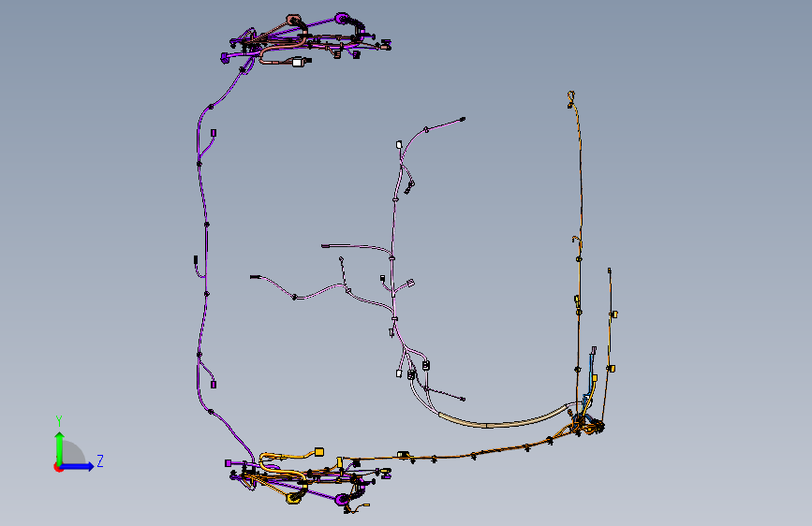Click the "Y" axis label
The width and height of the screenshot is (812, 526).
coord(59,420)
